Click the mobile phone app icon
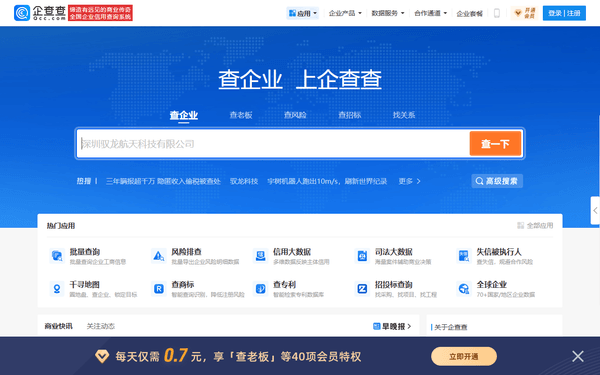This screenshot has width=600, height=375. click(x=497, y=13)
